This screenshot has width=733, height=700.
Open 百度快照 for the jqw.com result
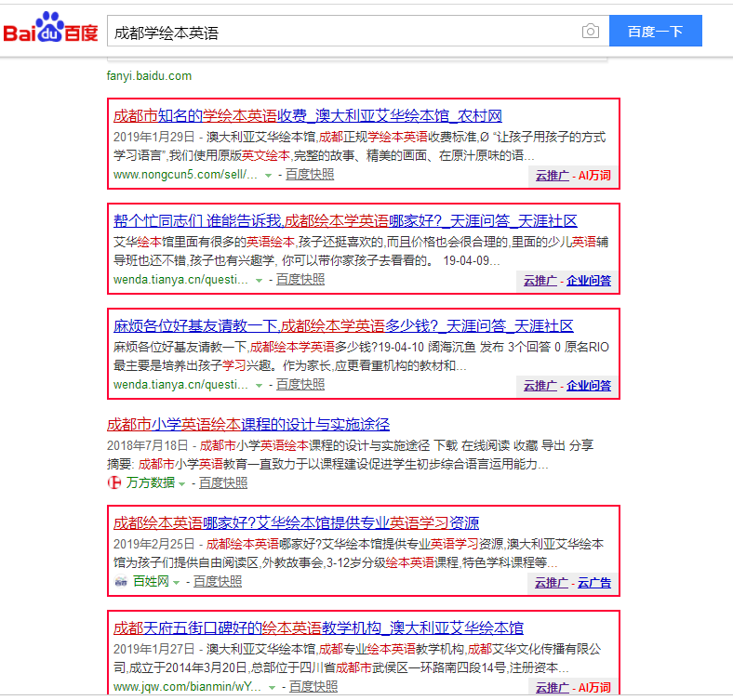(313, 686)
